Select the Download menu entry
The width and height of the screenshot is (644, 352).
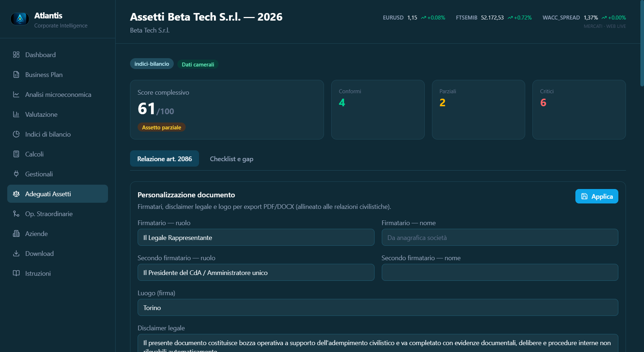pyautogui.click(x=57, y=253)
